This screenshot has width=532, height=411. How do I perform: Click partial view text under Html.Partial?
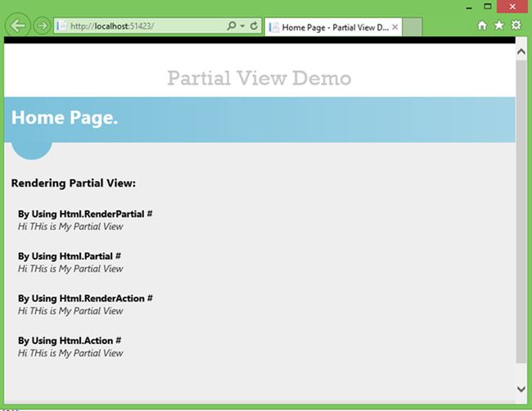point(70,269)
